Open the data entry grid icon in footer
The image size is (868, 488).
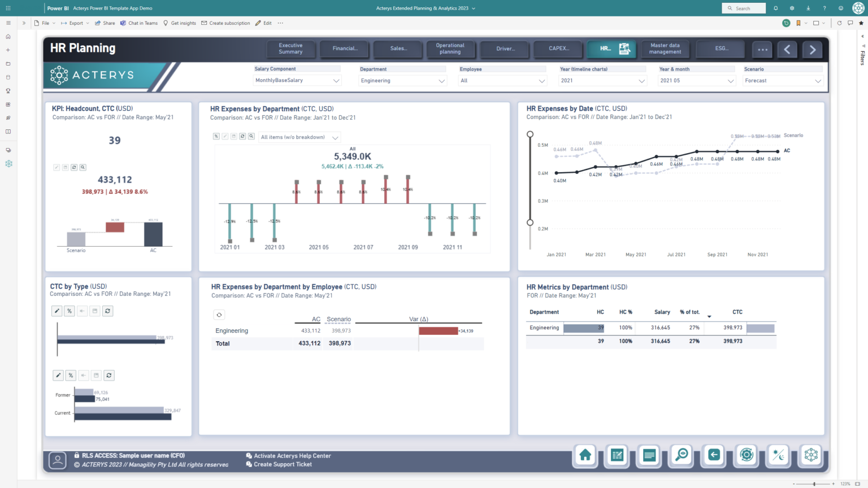pyautogui.click(x=617, y=456)
